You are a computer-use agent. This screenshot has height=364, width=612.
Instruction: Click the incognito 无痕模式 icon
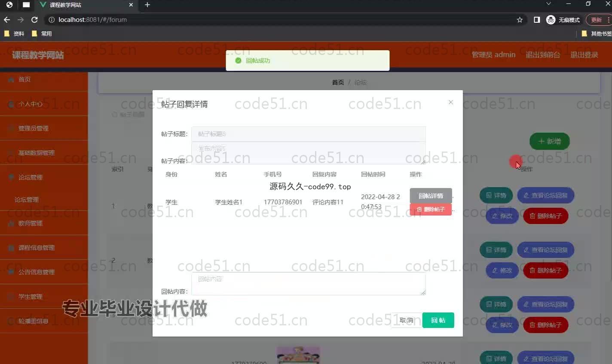coord(563,20)
